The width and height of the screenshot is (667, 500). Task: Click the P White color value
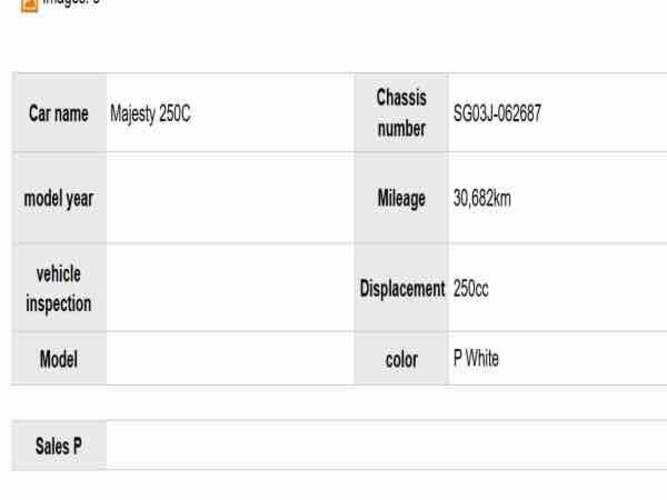(x=476, y=358)
